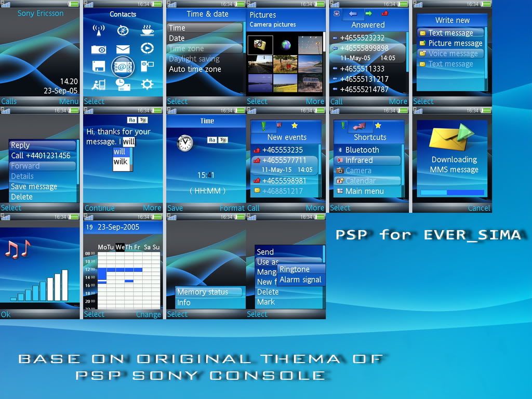532x399 pixels.
Task: Open the gear settings icon in main menu
Action: [x=147, y=84]
